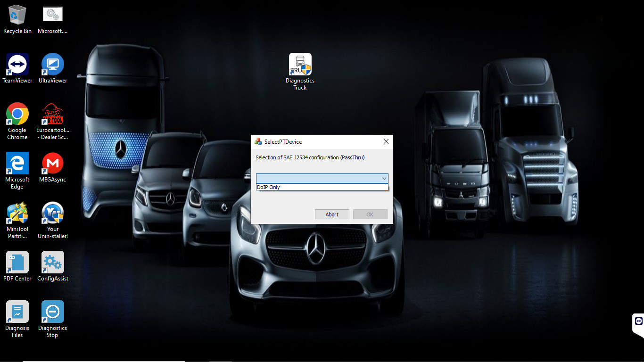Click the TeamViewer side panel tab
The image size is (644, 362).
[x=638, y=321]
